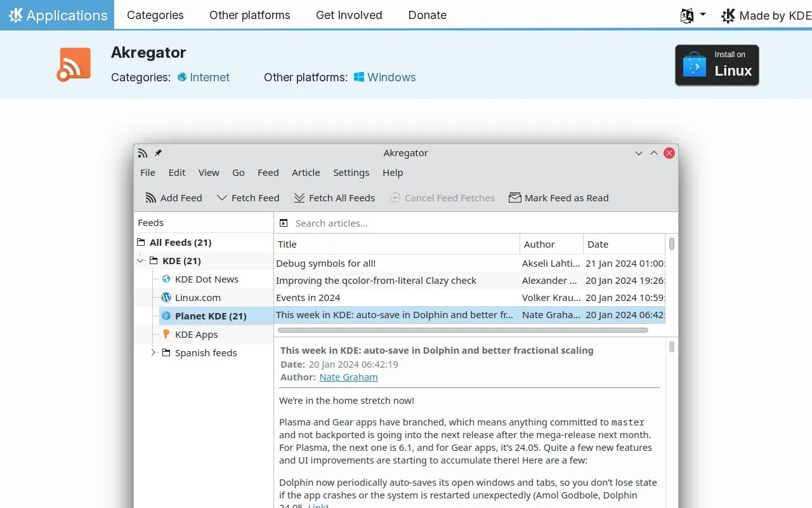The height and width of the screenshot is (508, 812).
Task: Click the Windows logo icon in Other platforms
Action: click(x=359, y=77)
